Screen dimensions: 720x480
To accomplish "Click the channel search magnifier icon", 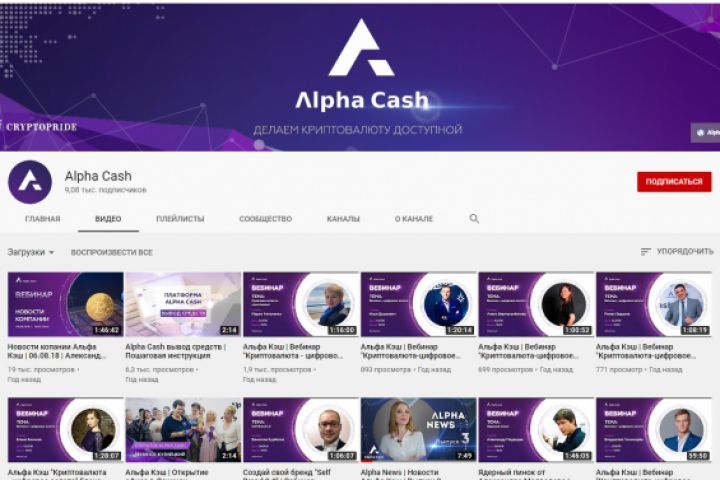I will click(474, 219).
